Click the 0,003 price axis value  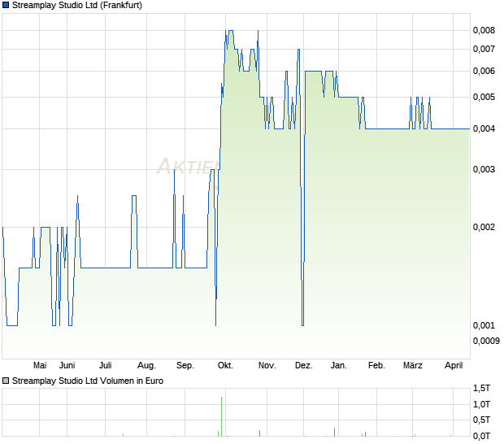(484, 169)
